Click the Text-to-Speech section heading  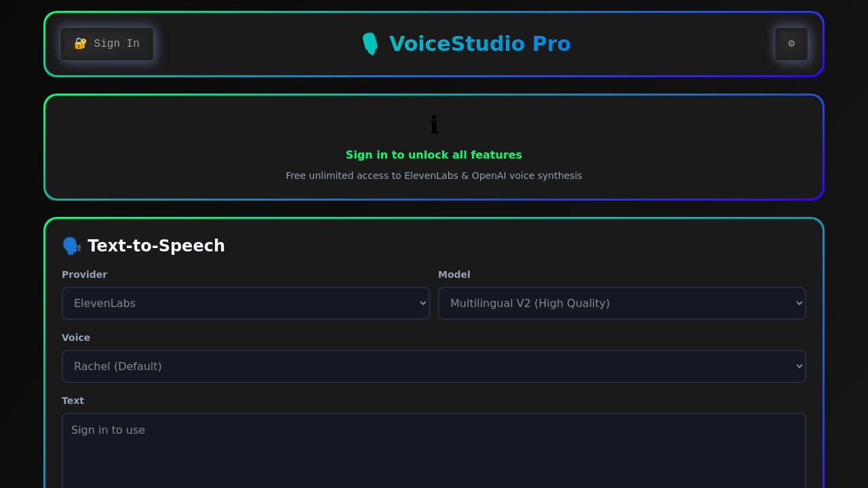(156, 246)
